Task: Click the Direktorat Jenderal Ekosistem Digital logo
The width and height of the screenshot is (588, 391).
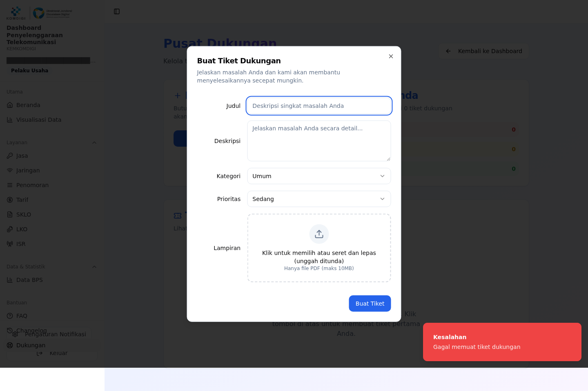Action: 53,13
